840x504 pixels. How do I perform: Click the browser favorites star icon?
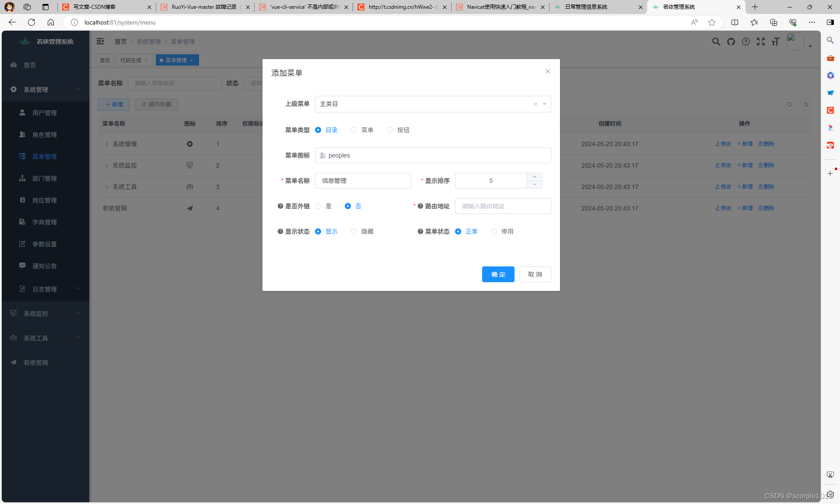pos(712,22)
